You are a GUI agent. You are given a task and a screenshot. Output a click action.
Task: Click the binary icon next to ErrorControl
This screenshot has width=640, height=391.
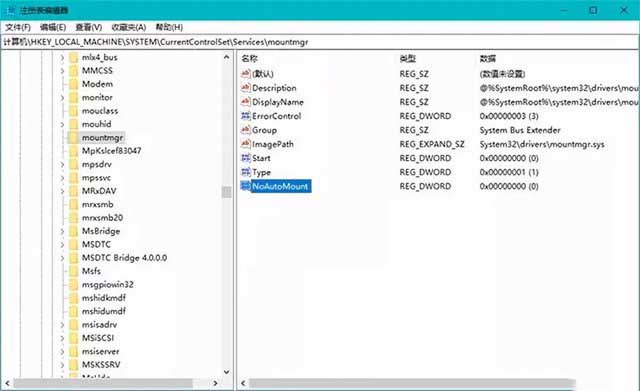point(245,116)
